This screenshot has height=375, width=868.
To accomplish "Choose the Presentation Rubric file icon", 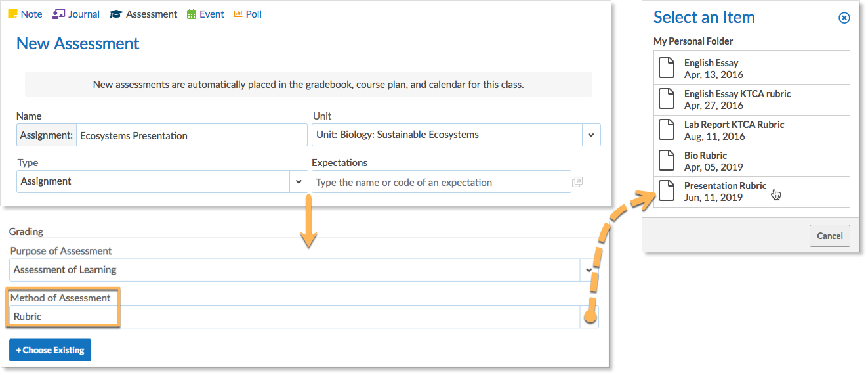I will coord(667,190).
